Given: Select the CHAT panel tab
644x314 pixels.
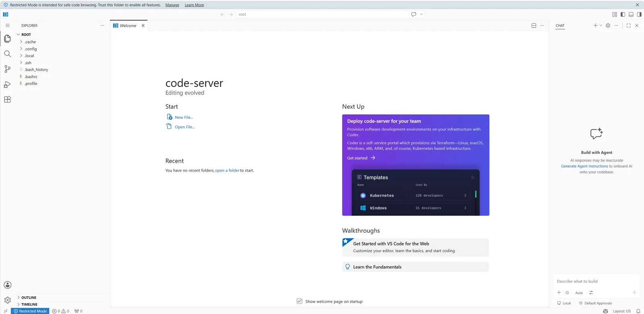Looking at the screenshot, I should point(560,25).
